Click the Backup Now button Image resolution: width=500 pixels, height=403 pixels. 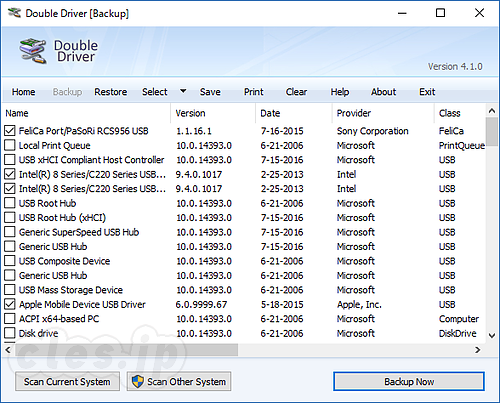[x=409, y=381]
